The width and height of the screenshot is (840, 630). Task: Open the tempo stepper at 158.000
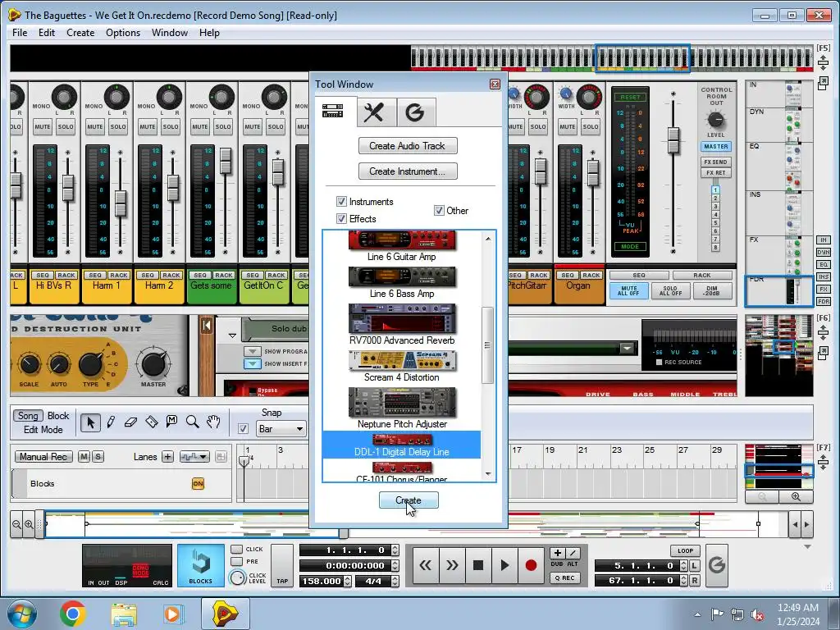pos(347,581)
